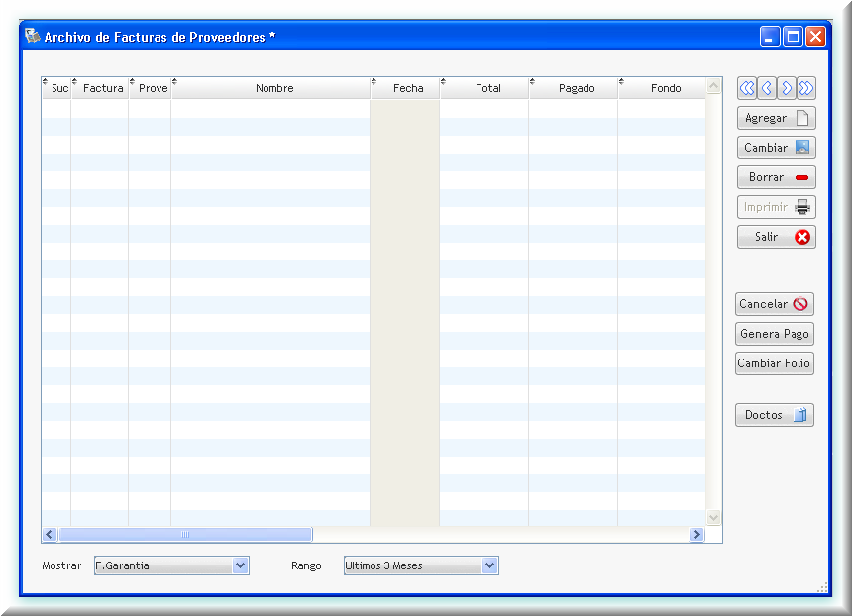Viewport: 852px width, 616px height.
Task: Open the Rango dropdown showing Ultimos 3 Meses
Action: pyautogui.click(x=421, y=565)
